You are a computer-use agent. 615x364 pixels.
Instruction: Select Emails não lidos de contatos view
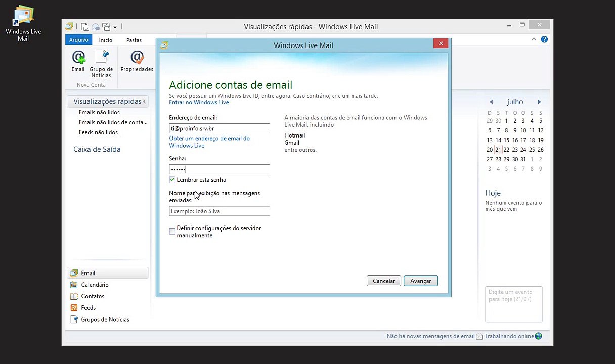[x=113, y=122]
